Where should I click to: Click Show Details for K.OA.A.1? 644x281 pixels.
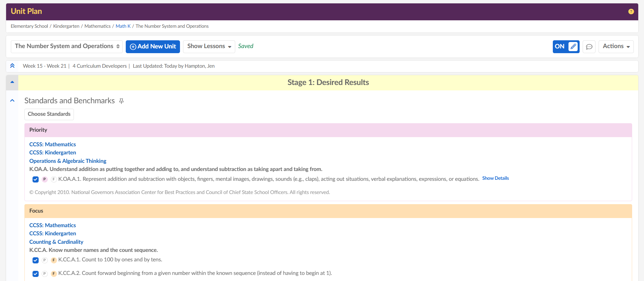(495, 178)
